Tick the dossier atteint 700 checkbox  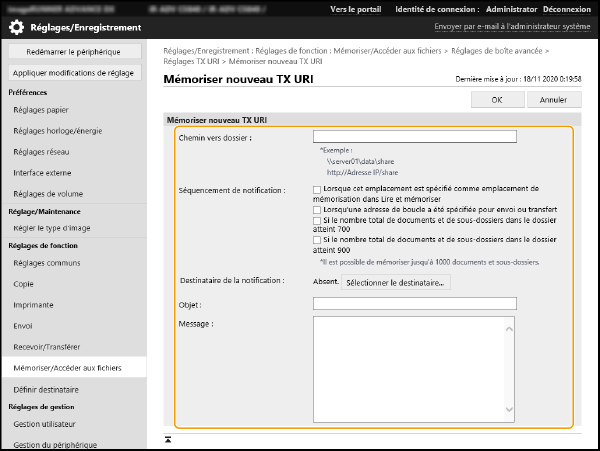click(x=317, y=220)
